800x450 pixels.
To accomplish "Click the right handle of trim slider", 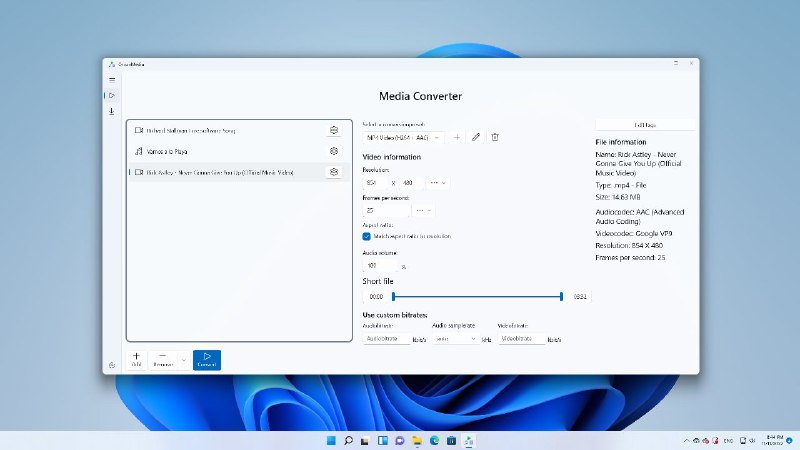I will point(561,296).
